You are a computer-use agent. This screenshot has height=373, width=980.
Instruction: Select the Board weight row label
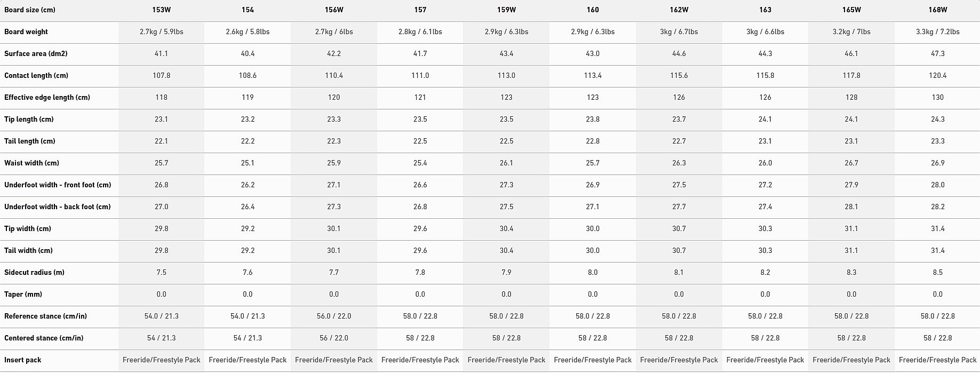pos(26,31)
